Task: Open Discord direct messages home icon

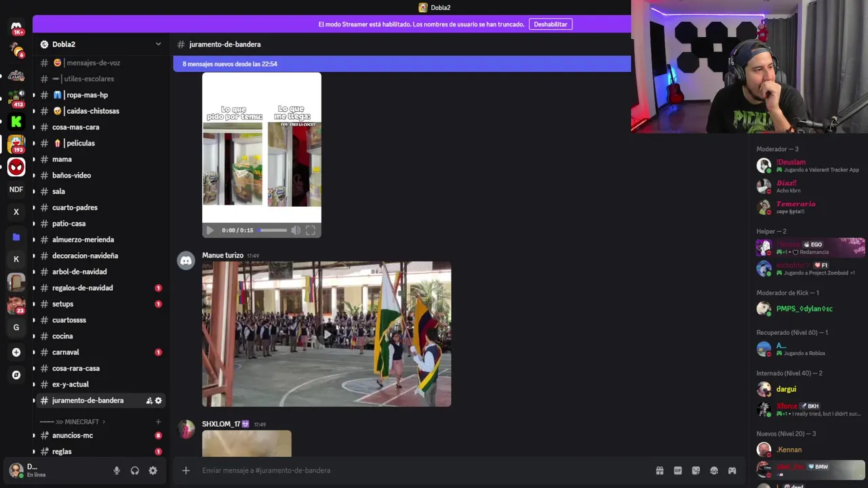Action: 16,27
